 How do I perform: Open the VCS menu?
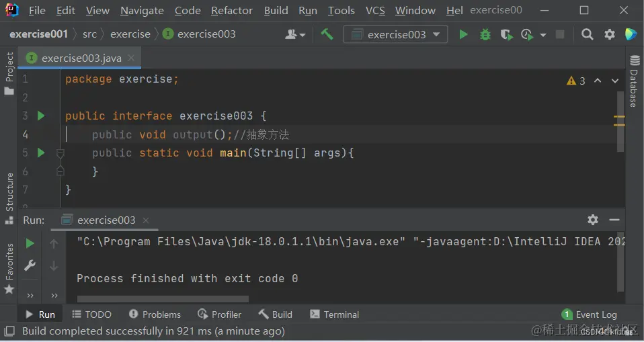click(x=375, y=10)
